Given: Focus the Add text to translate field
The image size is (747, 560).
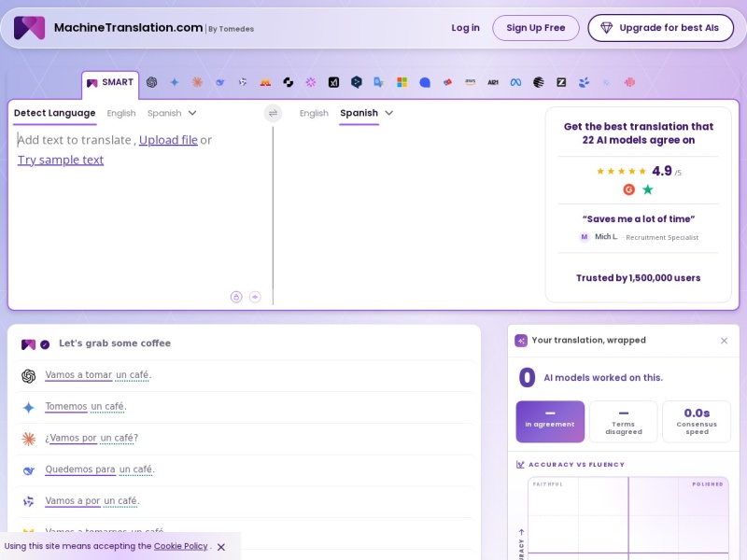Looking at the screenshot, I should (x=140, y=209).
